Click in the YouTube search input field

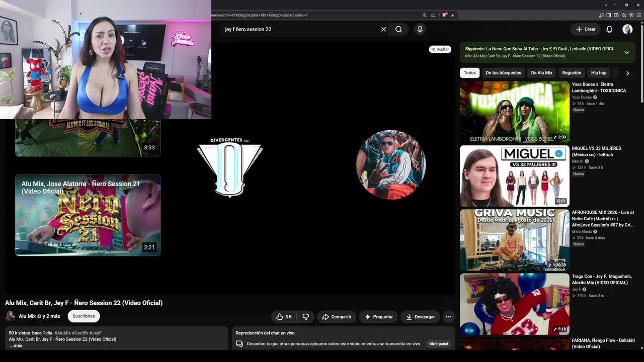click(x=299, y=29)
